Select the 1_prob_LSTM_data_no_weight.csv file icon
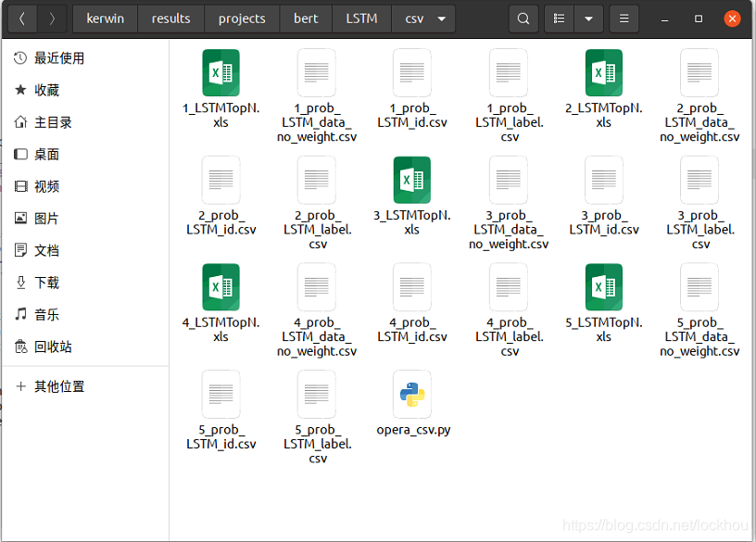The image size is (756, 542). coord(316,72)
